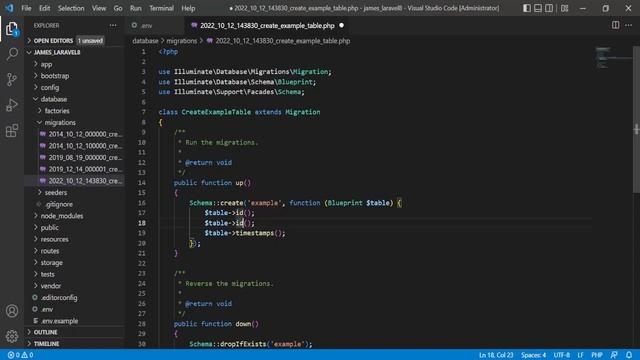
Task: Open the 2019_12_14_000001 migration file
Action: [x=75, y=169]
